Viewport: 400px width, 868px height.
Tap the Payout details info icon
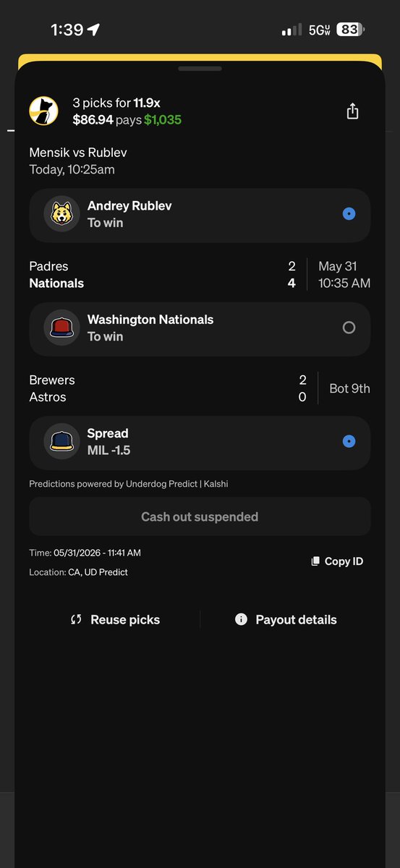[x=241, y=620]
